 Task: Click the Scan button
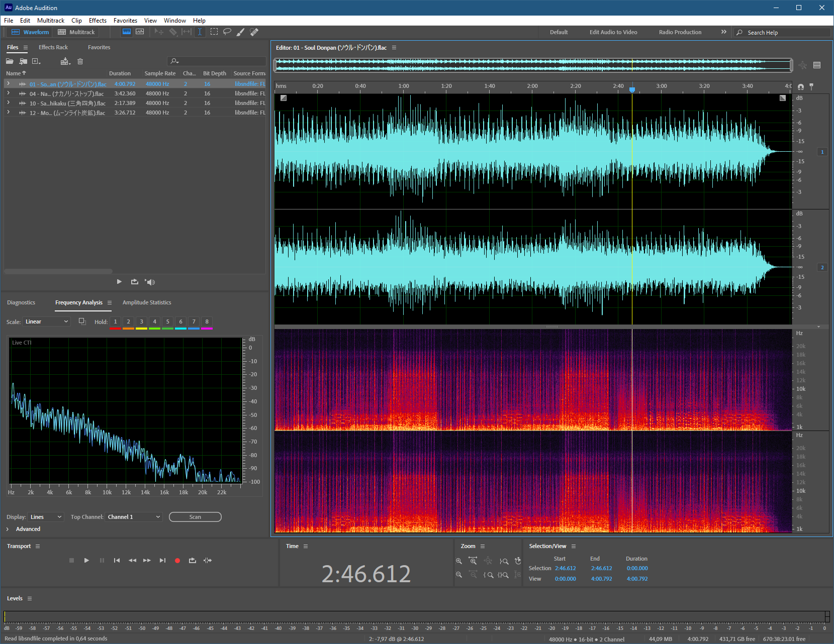(195, 517)
